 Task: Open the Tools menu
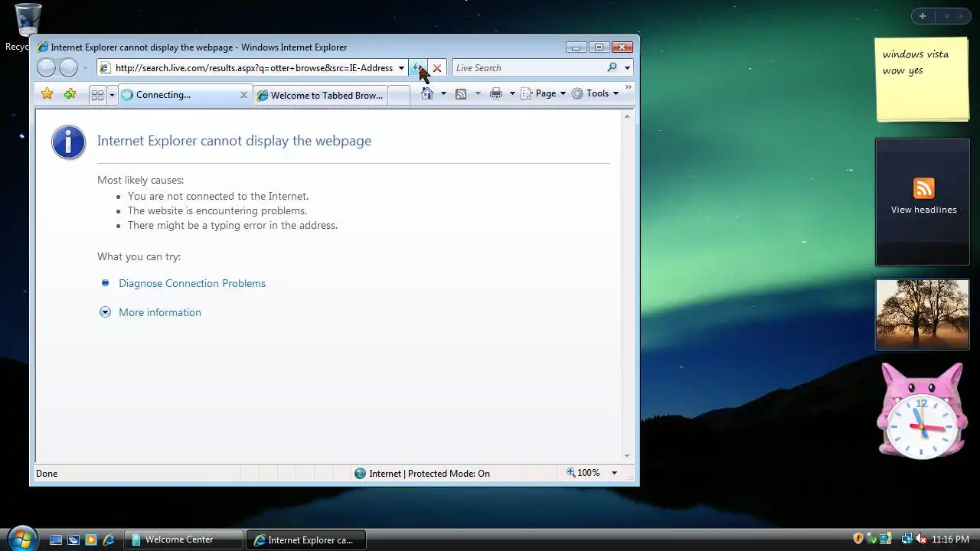coord(595,93)
